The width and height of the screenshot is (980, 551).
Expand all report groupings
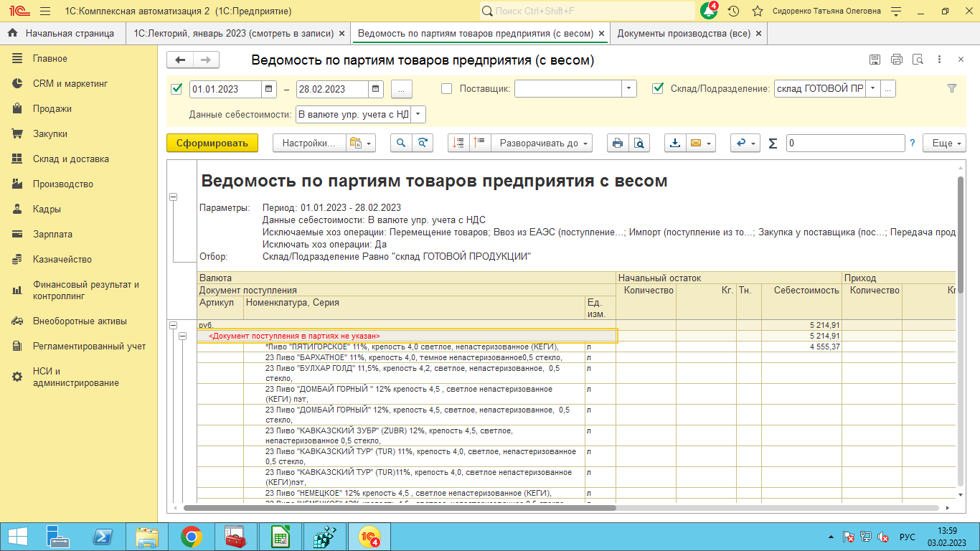[x=480, y=143]
